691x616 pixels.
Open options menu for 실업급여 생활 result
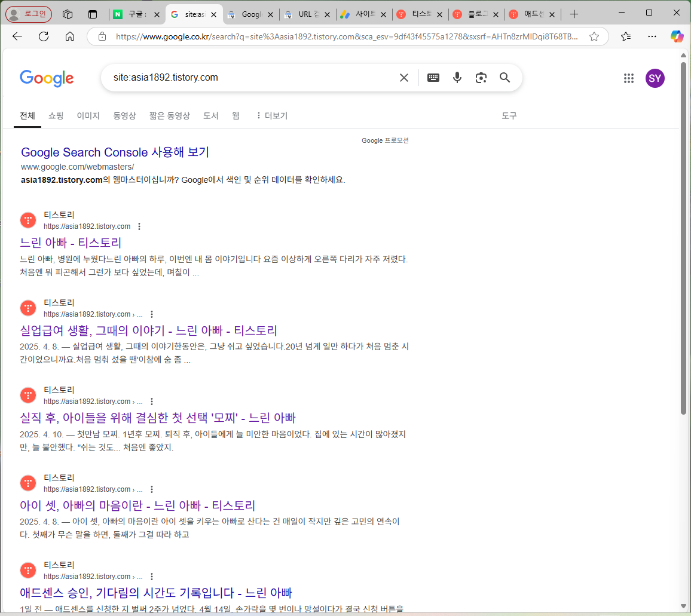point(152,314)
